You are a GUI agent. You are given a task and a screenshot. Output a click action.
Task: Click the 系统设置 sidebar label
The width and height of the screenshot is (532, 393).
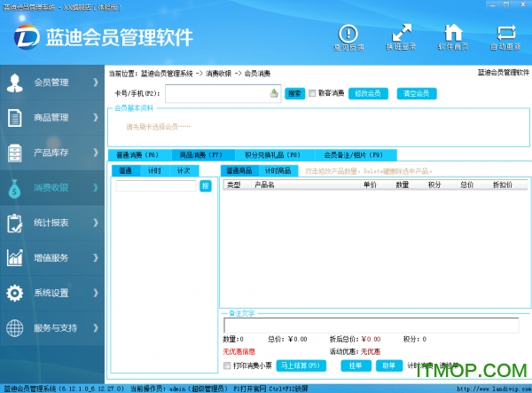51,293
